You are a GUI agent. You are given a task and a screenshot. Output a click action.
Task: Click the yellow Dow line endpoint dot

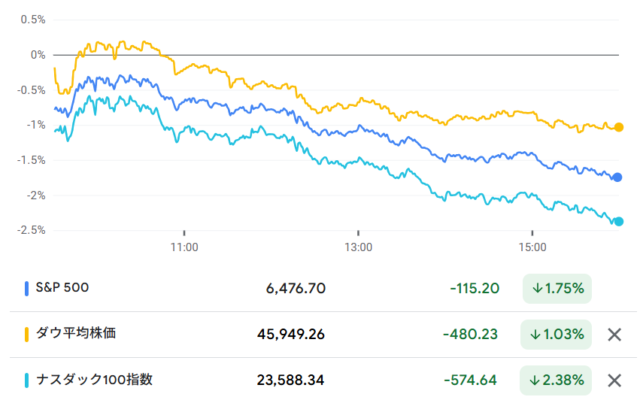coord(619,127)
